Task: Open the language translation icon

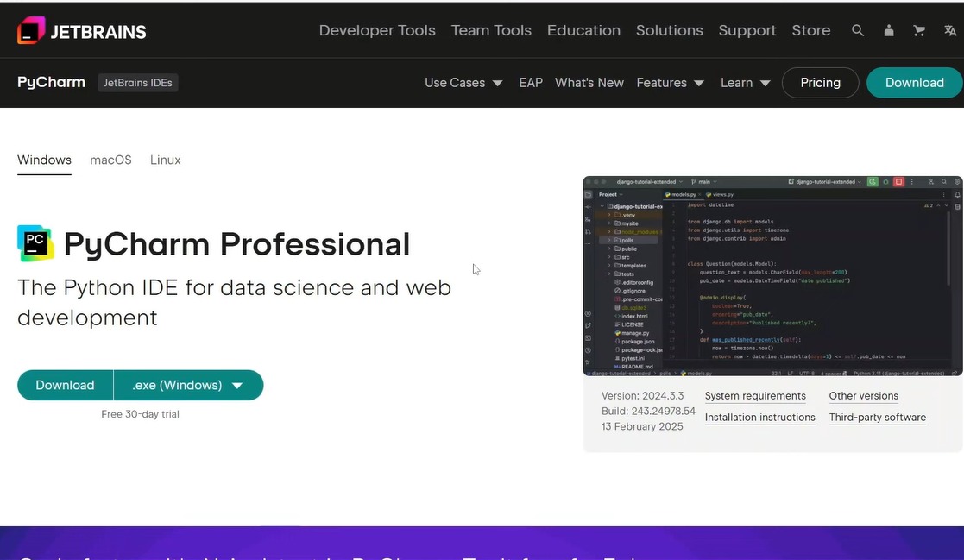Action: pos(950,31)
